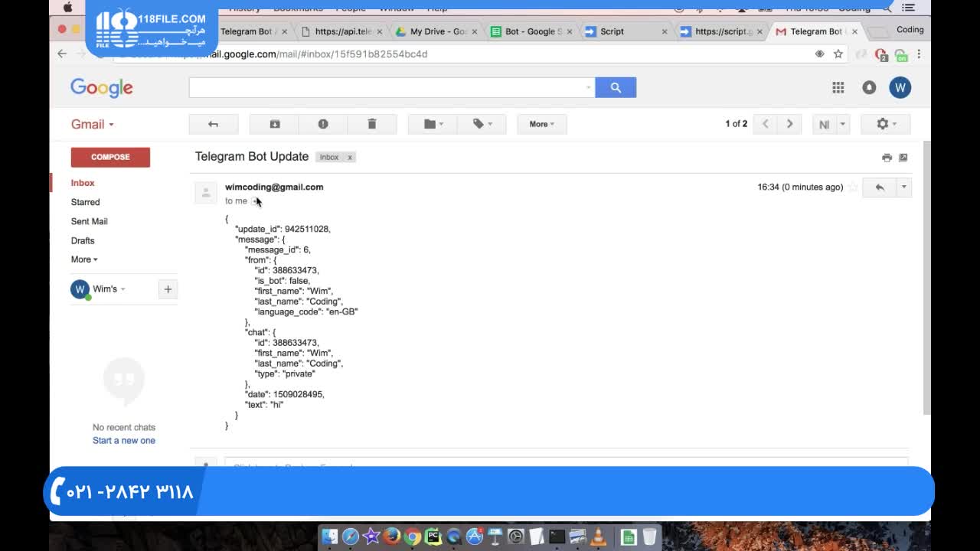Open the Move to folder dropdown
The width and height of the screenshot is (980, 551).
coord(433,124)
